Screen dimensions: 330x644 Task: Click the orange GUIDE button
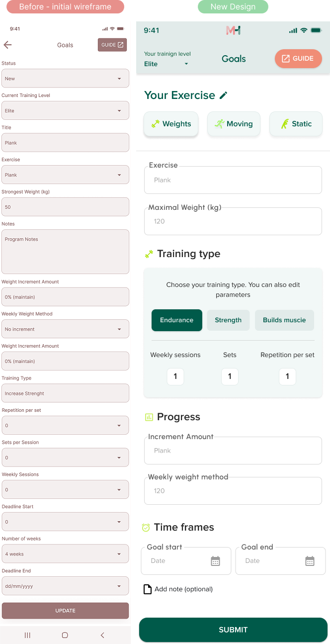[x=298, y=59]
